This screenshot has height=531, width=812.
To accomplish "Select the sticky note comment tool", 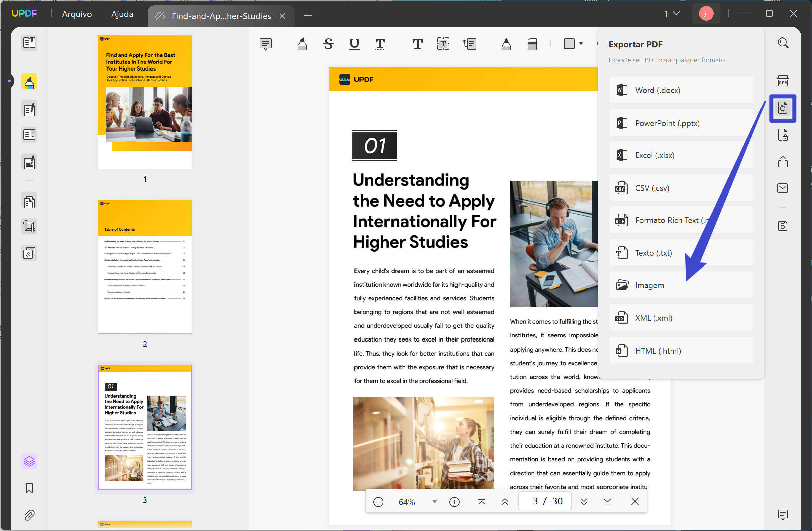I will click(266, 44).
